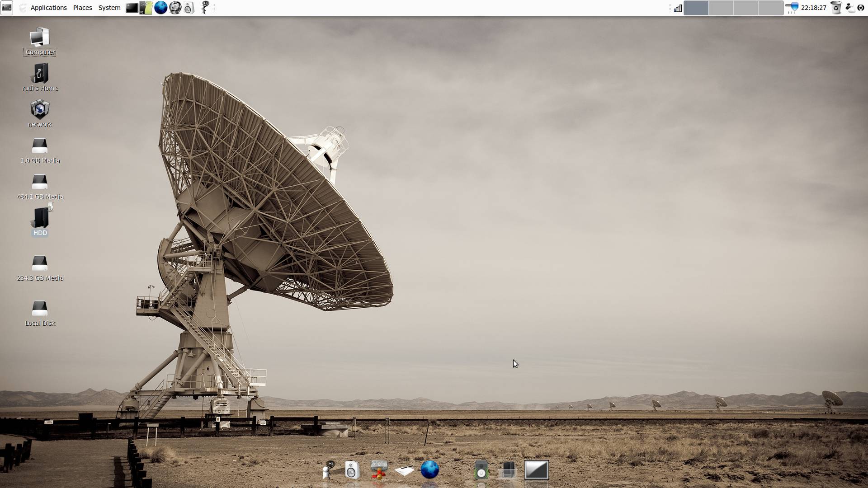Expand the System menu
868x488 pixels.
tap(109, 8)
